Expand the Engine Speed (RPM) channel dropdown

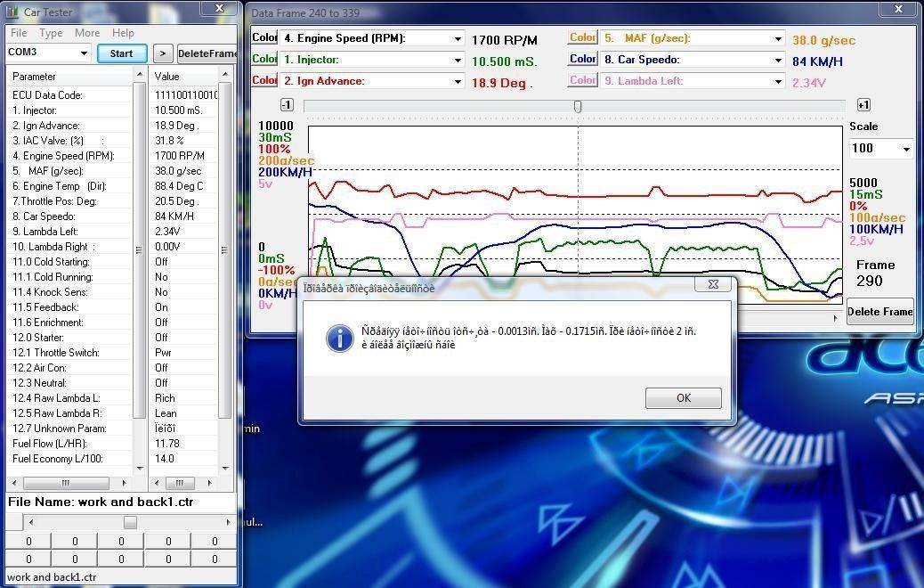point(458,39)
